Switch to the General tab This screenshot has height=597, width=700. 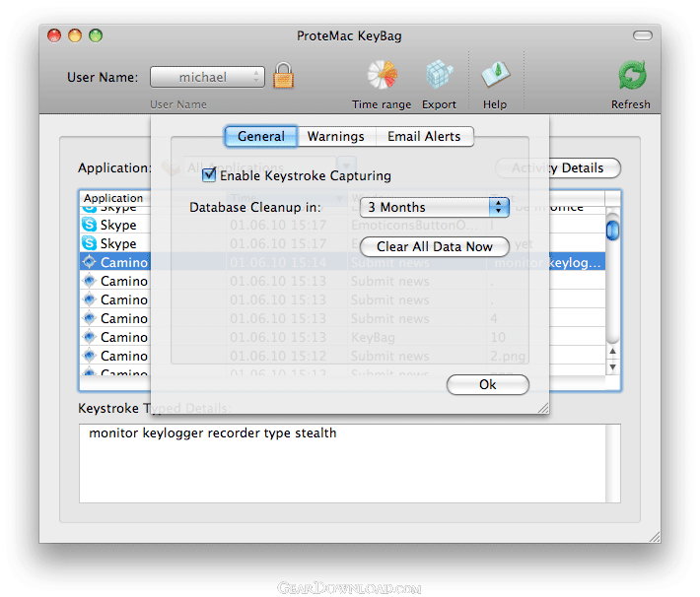pos(261,136)
